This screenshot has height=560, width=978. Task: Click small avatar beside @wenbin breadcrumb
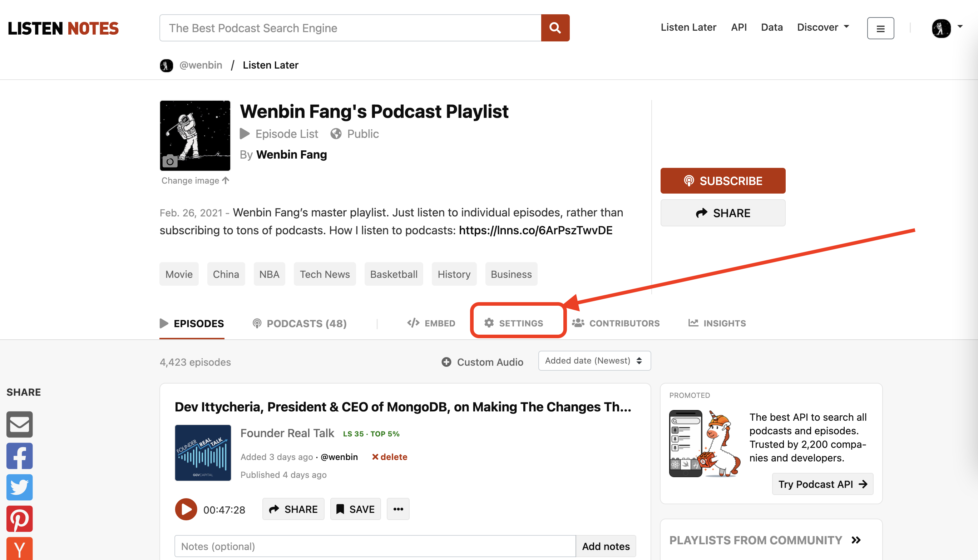(x=166, y=65)
